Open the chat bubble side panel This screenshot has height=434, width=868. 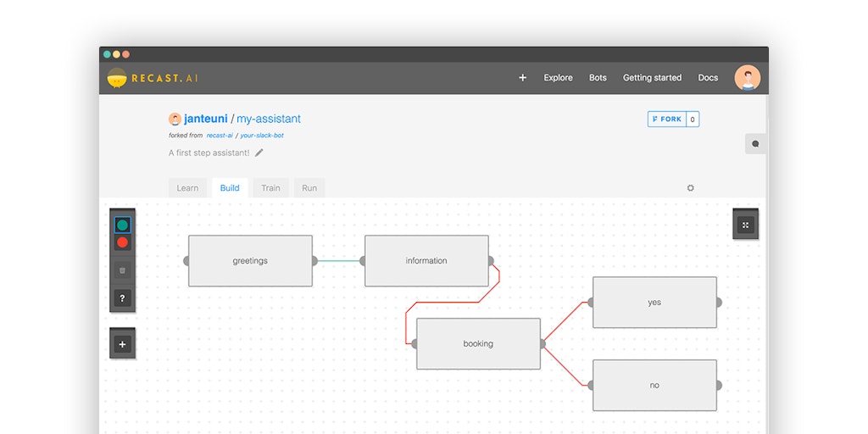point(755,144)
